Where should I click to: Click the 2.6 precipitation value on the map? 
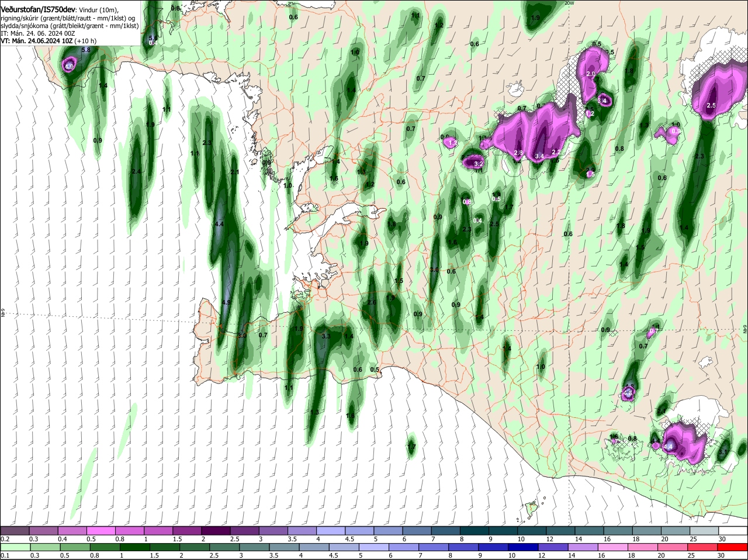coord(372,302)
